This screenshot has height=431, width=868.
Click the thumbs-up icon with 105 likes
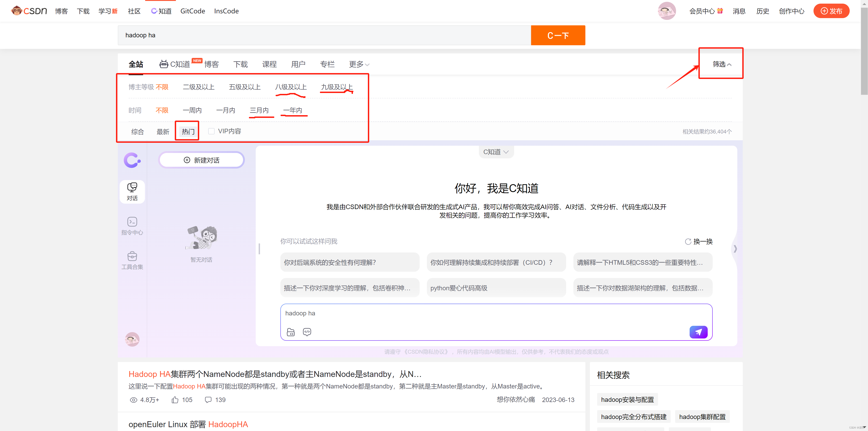click(x=175, y=400)
